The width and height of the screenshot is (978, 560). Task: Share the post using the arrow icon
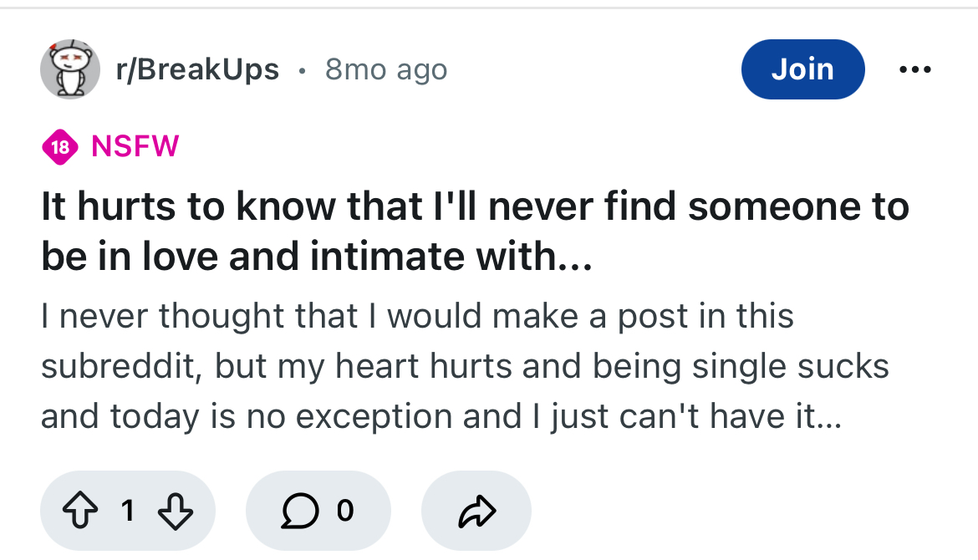pyautogui.click(x=476, y=511)
